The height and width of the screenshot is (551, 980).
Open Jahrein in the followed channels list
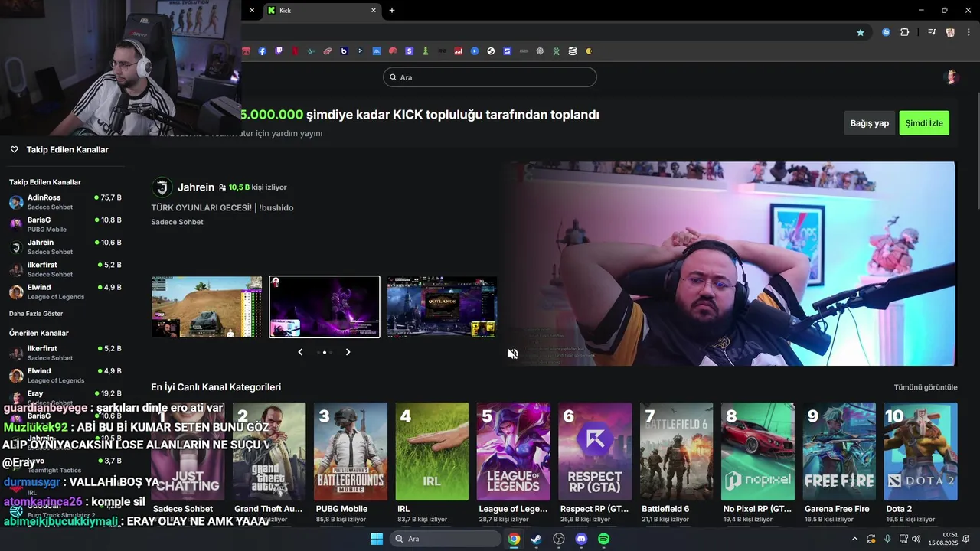pos(65,246)
